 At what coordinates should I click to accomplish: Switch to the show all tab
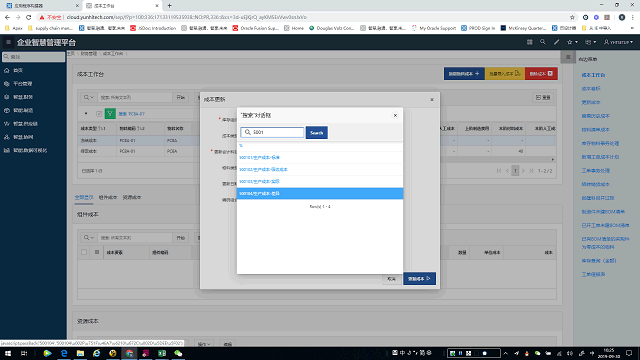pyautogui.click(x=84, y=198)
